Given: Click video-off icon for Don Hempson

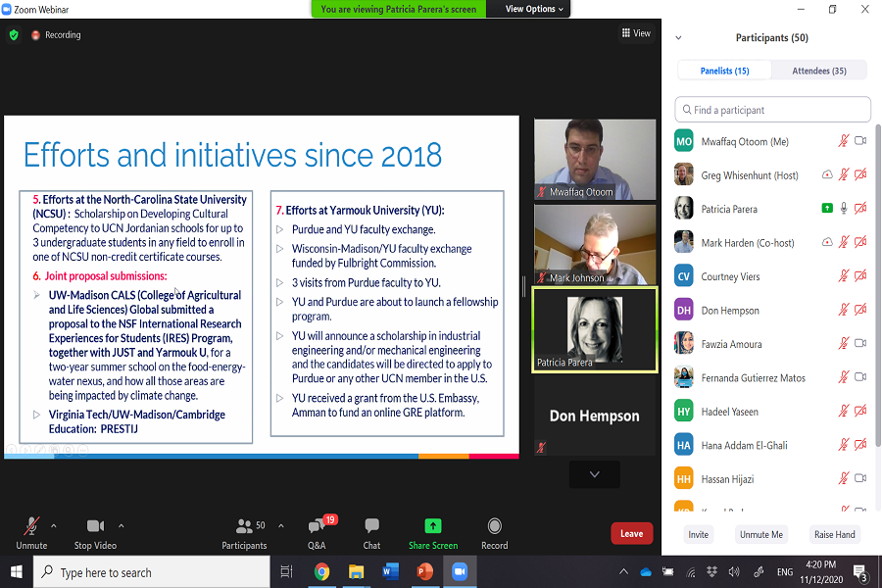Looking at the screenshot, I should pyautogui.click(x=860, y=310).
